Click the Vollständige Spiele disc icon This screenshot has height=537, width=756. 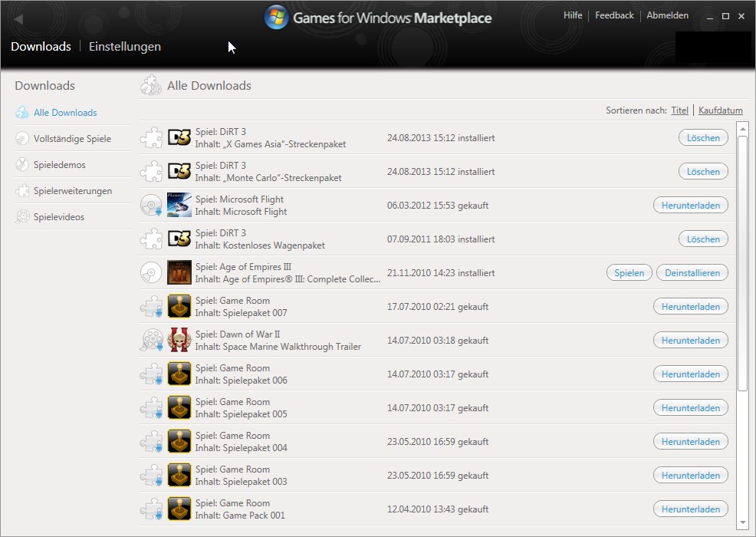click(22, 139)
